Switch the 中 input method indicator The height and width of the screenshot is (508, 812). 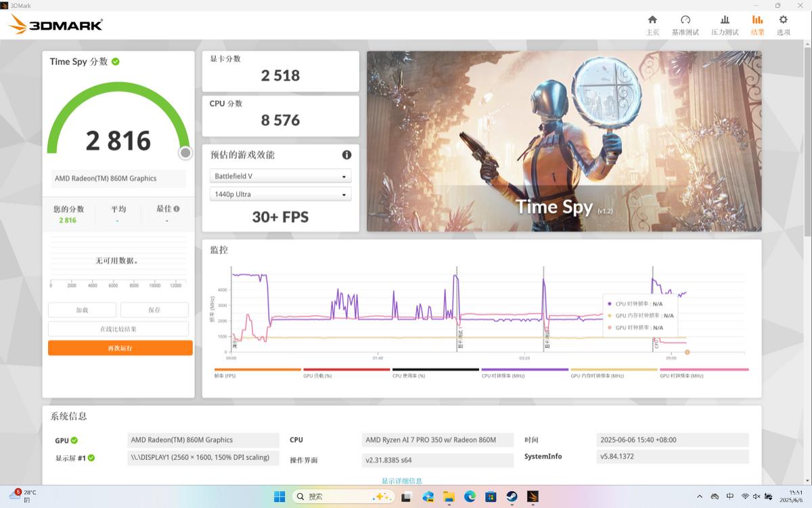click(730, 496)
